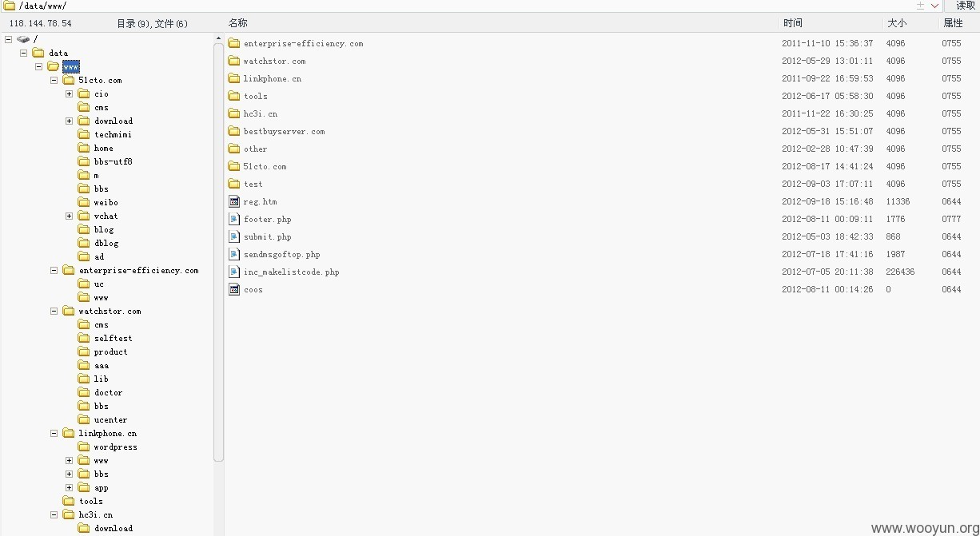Collapse the data folder tree node
This screenshot has height=536, width=980.
pyautogui.click(x=23, y=53)
